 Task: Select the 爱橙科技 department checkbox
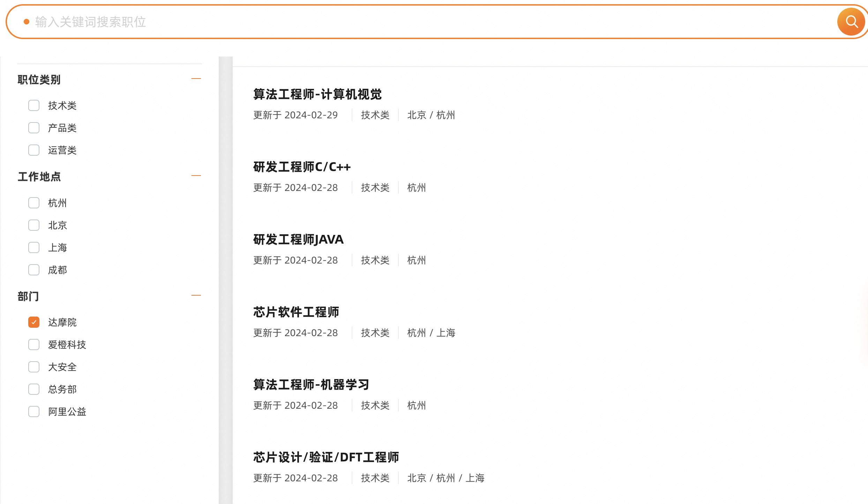pos(34,344)
